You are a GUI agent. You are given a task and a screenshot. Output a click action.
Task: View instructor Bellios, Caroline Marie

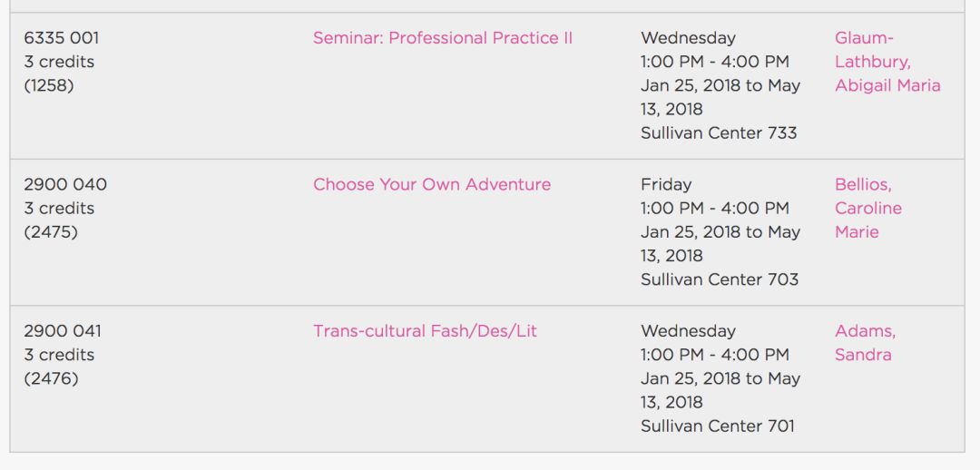pos(868,208)
